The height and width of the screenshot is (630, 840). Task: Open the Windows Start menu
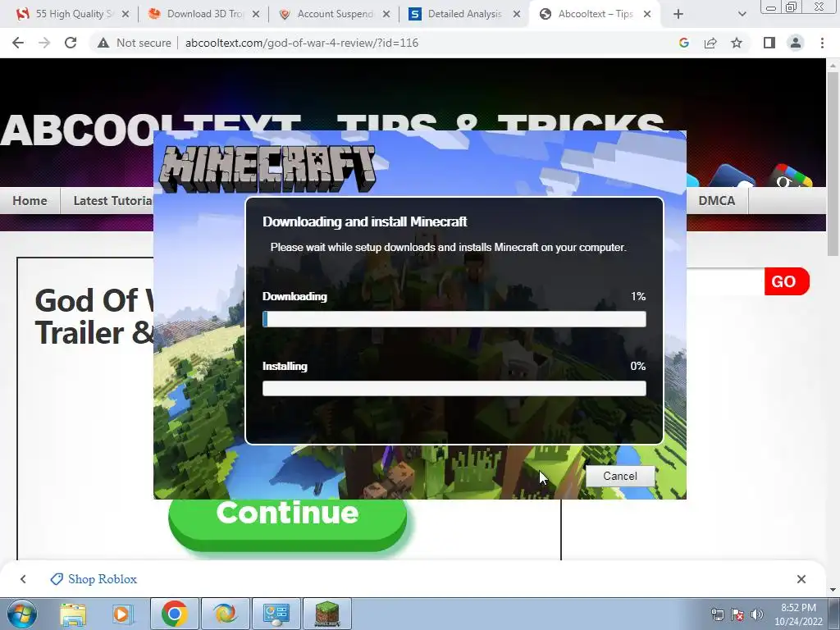(x=21, y=614)
